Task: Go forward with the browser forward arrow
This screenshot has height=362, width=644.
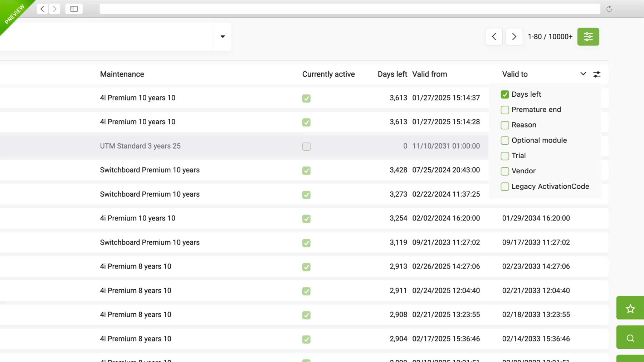Action: pyautogui.click(x=54, y=9)
